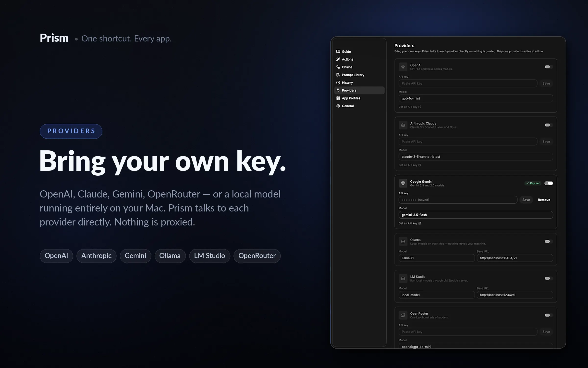Save the Anthropic Claude API key
The height and width of the screenshot is (368, 588).
coord(546,142)
